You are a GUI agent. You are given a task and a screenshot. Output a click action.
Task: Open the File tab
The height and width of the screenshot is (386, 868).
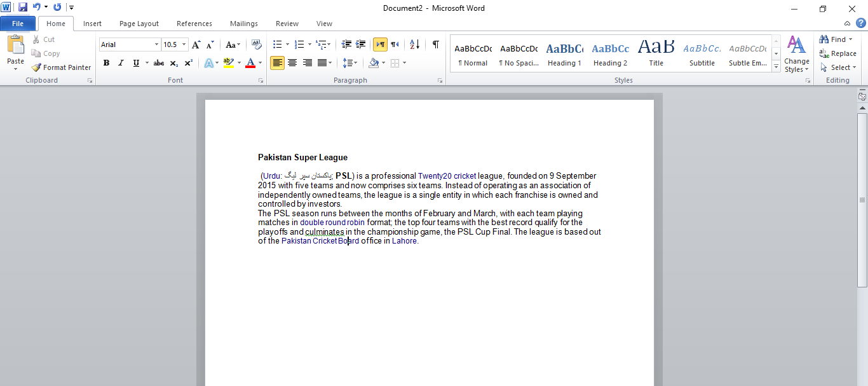click(18, 24)
